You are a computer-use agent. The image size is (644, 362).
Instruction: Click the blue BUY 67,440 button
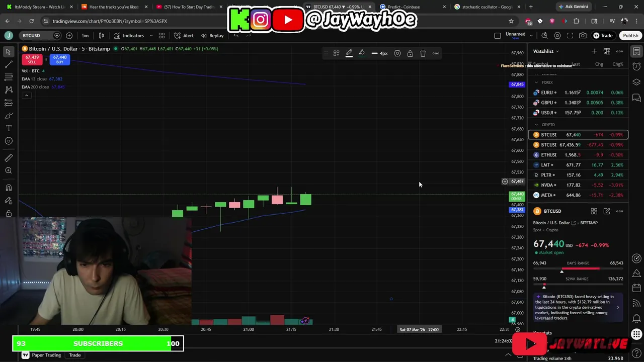click(x=60, y=59)
